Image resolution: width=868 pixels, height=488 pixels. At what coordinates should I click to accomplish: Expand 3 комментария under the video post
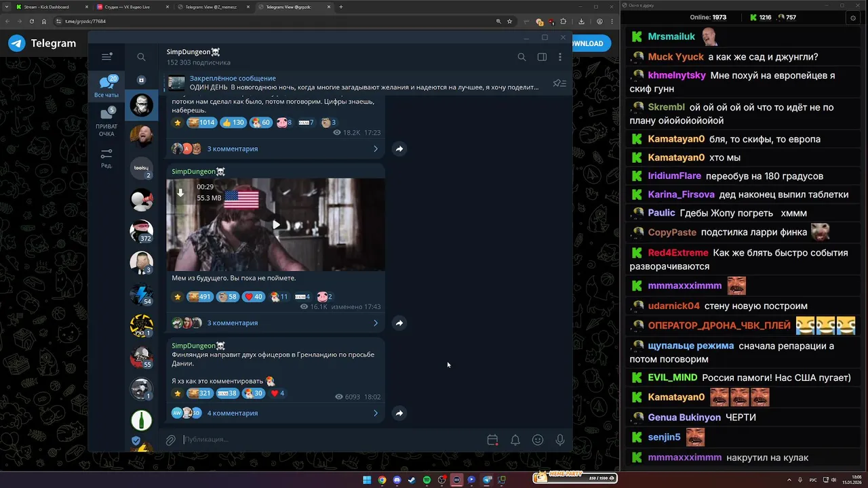[275, 323]
